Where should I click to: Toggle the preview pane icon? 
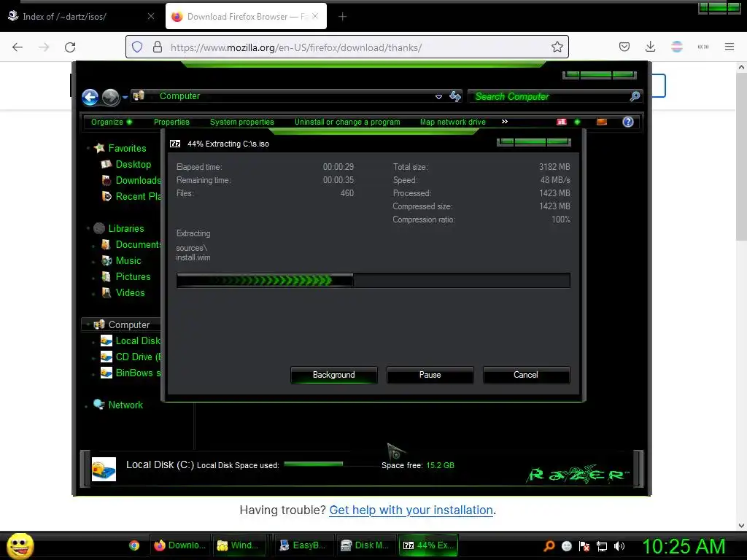[x=602, y=122]
